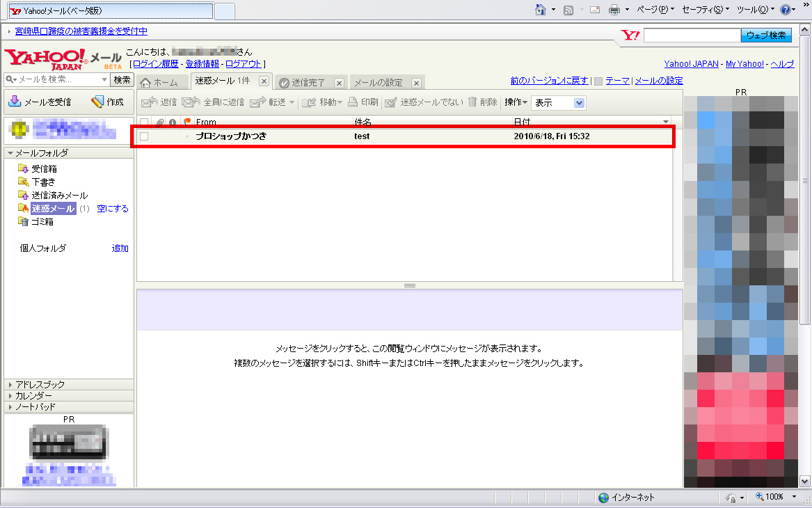Toggle the Theme (テーマ) checkbox box
812x508 pixels.
pos(598,81)
